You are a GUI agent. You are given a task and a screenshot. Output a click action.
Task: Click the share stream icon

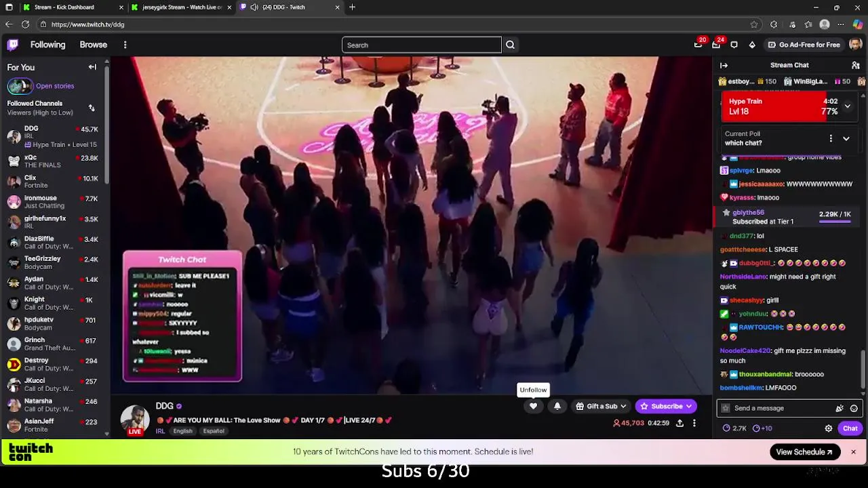coord(679,423)
